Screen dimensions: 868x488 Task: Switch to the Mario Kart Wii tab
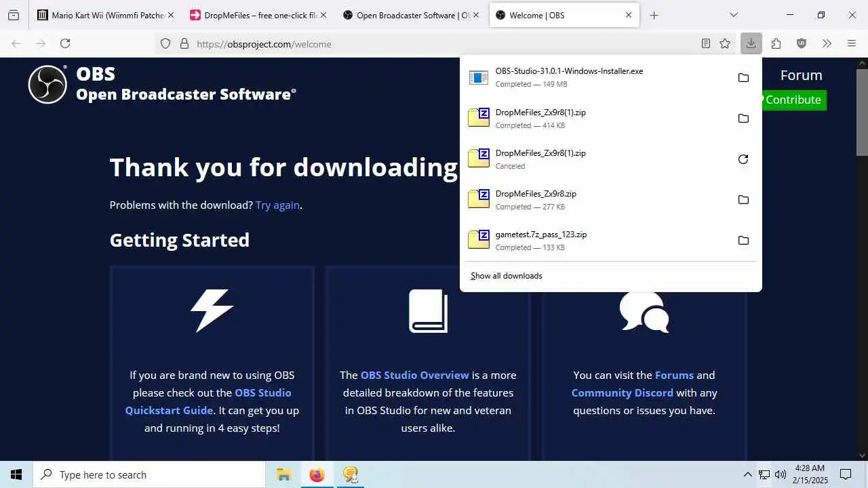(105, 15)
